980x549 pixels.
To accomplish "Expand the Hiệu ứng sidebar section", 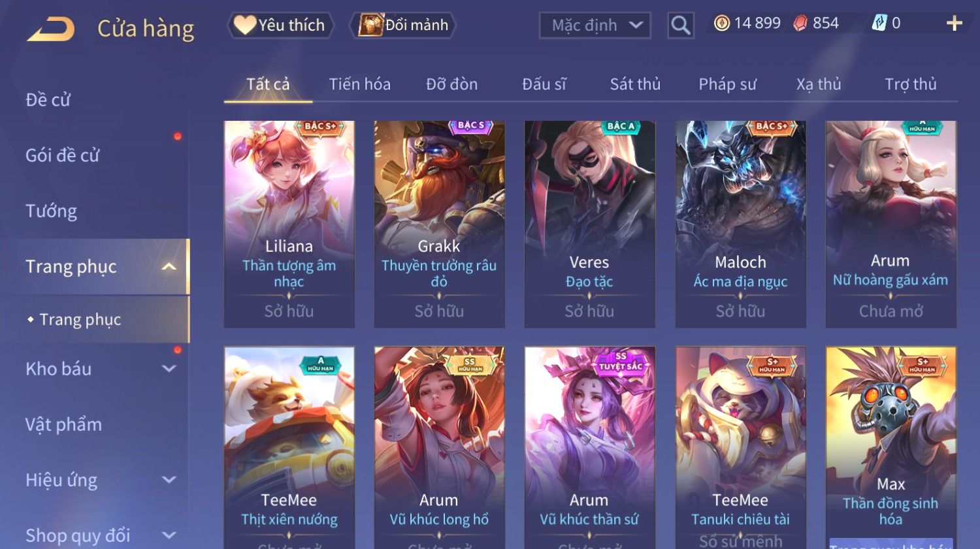I will (169, 480).
